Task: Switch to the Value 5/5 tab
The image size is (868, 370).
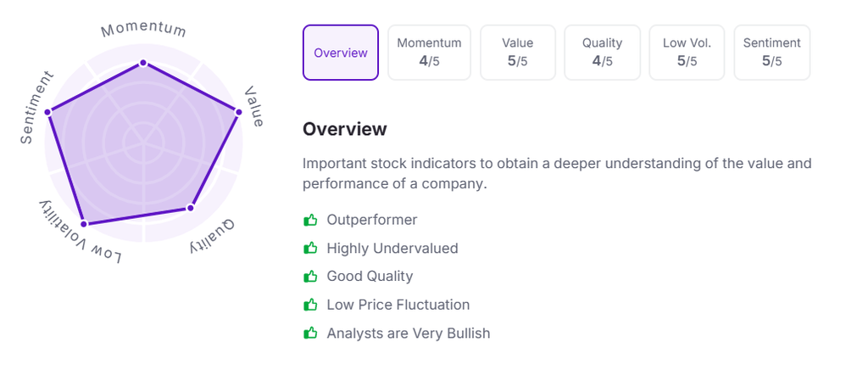Action: [x=518, y=53]
